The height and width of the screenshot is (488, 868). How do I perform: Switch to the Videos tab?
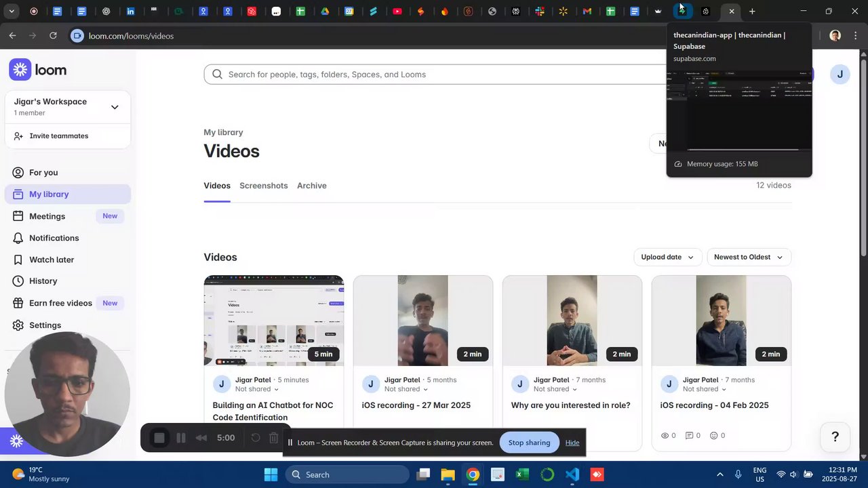pyautogui.click(x=217, y=186)
